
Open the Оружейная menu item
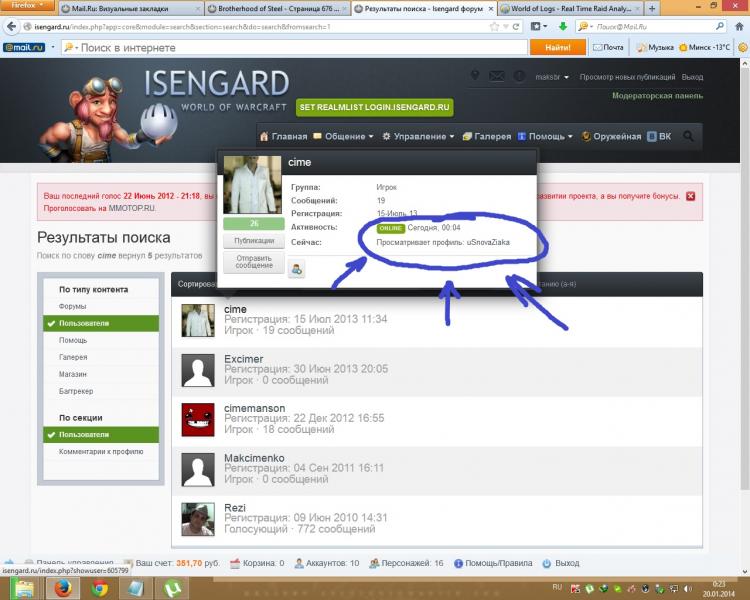pyautogui.click(x=611, y=136)
